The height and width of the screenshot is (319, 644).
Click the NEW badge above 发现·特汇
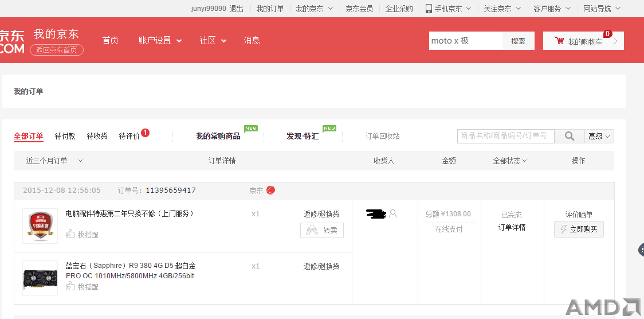coord(329,129)
